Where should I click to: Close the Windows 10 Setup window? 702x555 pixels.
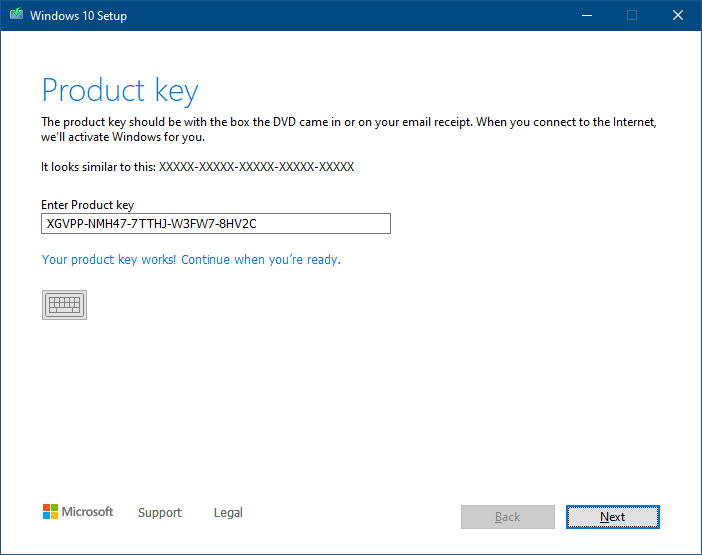pyautogui.click(x=678, y=16)
